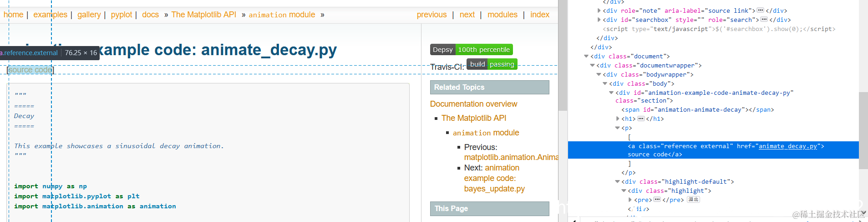Select the script type="text/javascript" row
This screenshot has height=222, width=868.
[719, 29]
